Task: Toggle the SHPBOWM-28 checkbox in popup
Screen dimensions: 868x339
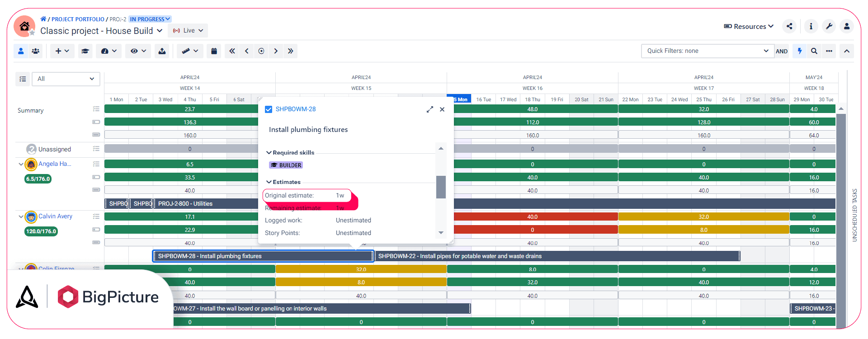Action: pyautogui.click(x=269, y=109)
